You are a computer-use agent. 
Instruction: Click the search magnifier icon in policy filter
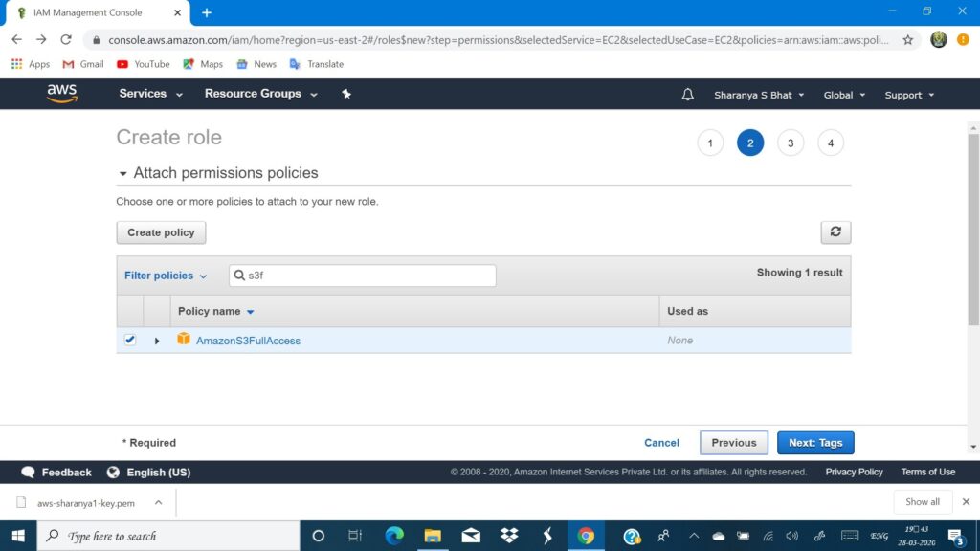point(238,275)
